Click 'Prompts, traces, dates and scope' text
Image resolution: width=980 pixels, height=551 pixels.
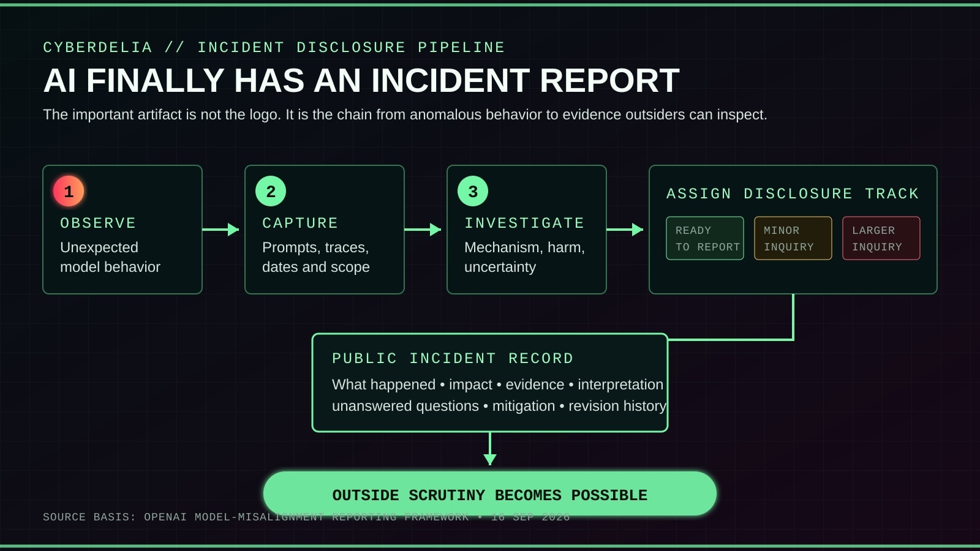(316, 257)
